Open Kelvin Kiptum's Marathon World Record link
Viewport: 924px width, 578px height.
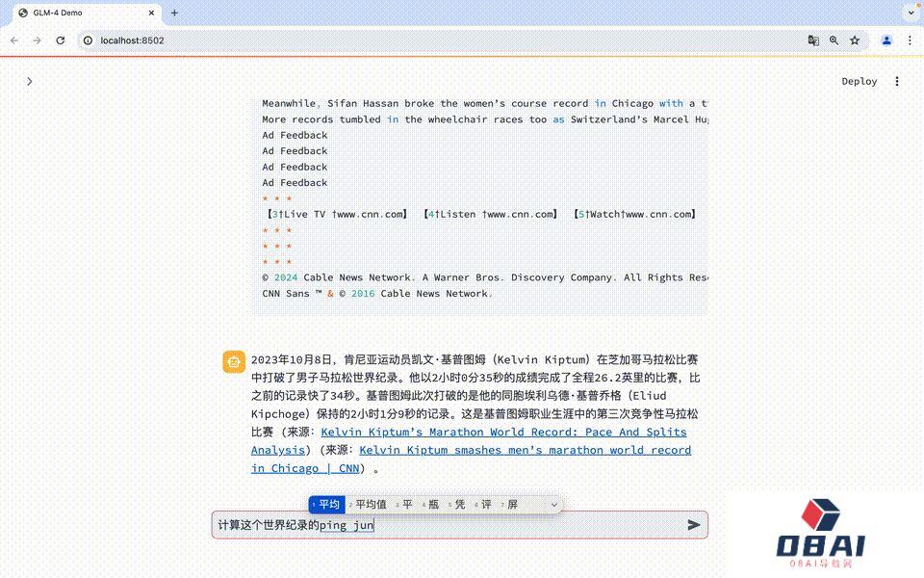click(x=503, y=433)
